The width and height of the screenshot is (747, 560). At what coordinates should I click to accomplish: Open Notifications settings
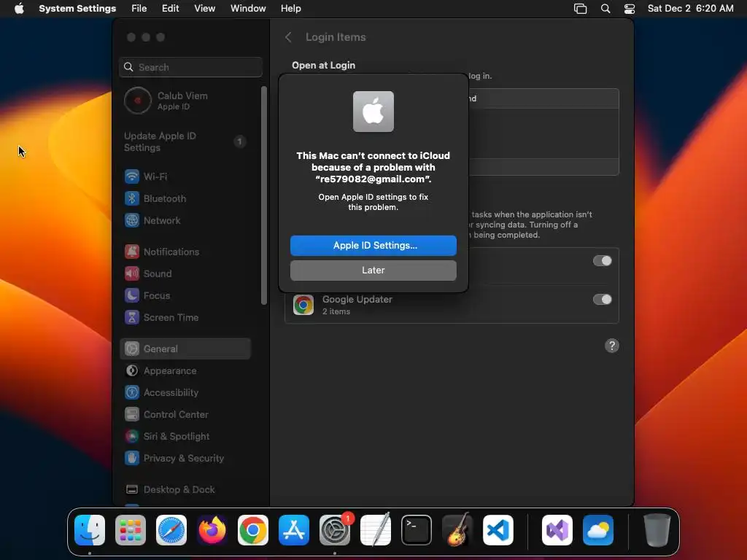186,252
